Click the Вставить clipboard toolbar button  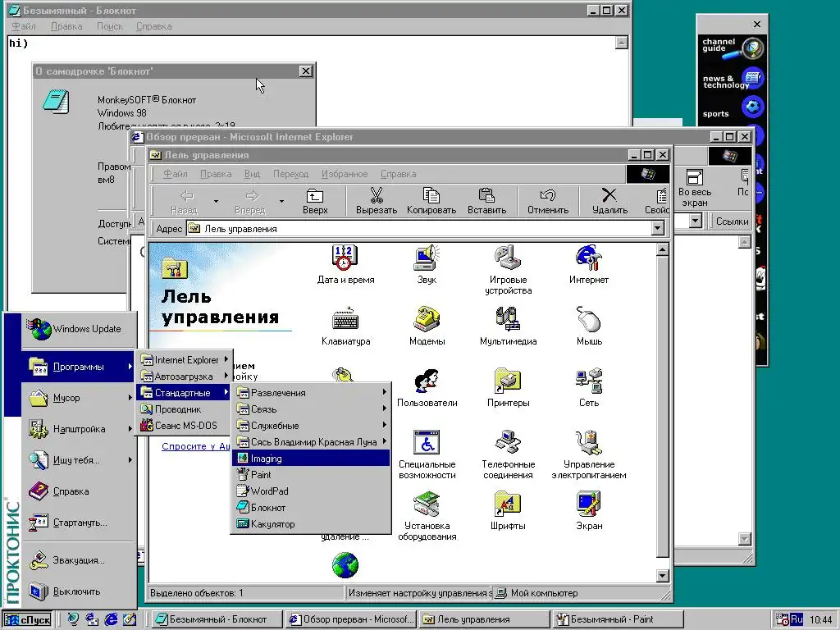[x=486, y=202]
